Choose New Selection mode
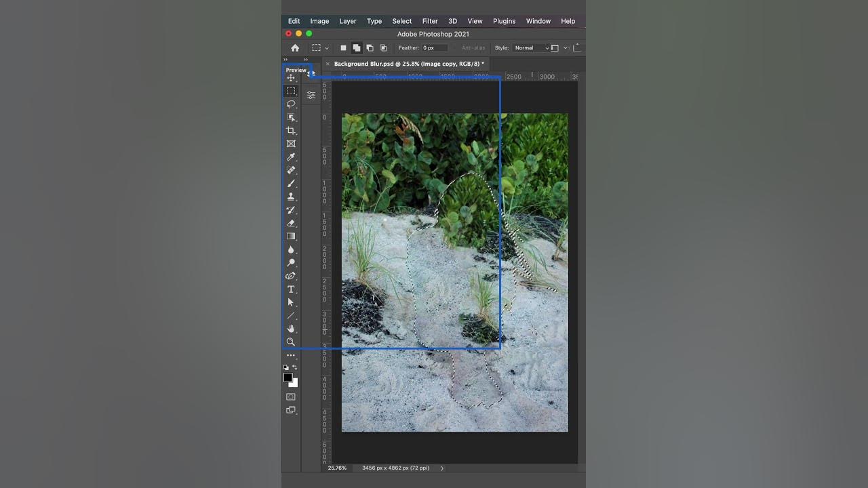This screenshot has height=488, width=868. coord(343,48)
